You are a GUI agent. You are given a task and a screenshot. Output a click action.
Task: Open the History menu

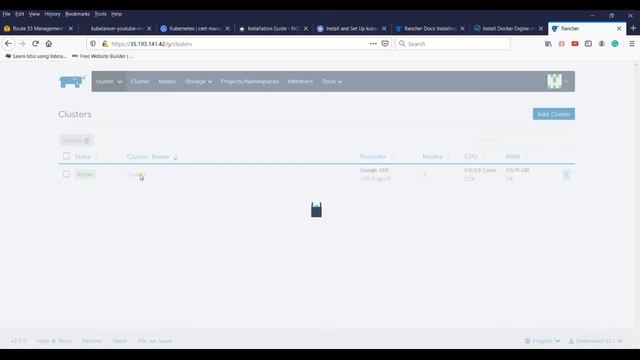52,14
